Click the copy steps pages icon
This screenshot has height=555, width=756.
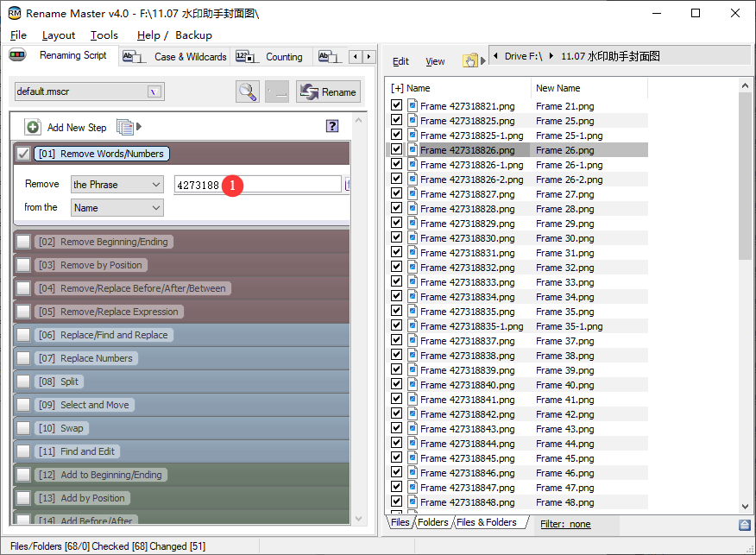[125, 127]
